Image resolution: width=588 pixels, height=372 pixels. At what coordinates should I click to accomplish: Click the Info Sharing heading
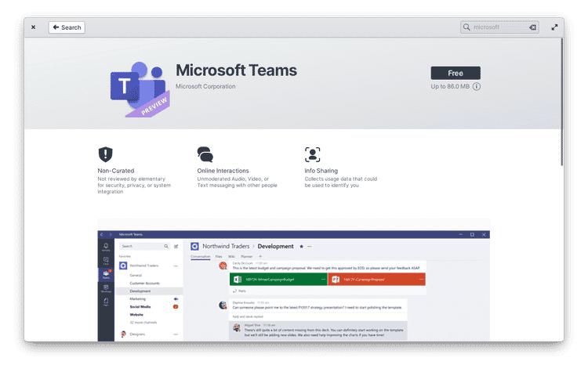pos(321,171)
